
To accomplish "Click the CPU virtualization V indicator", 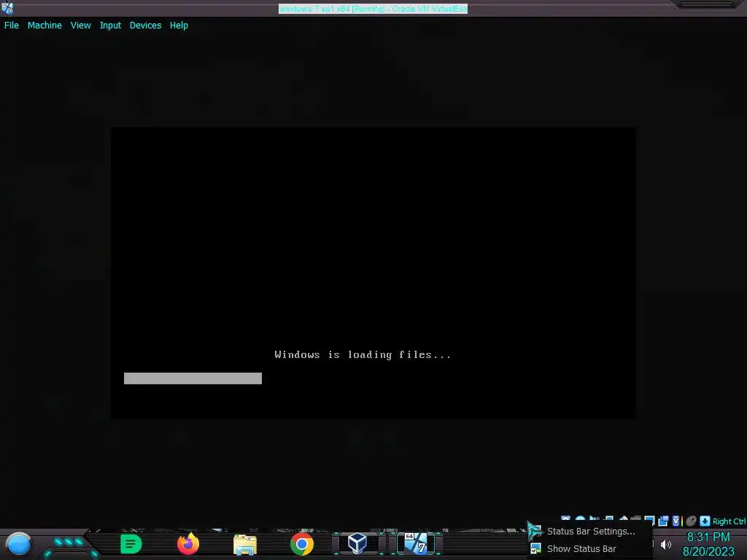I will click(676, 521).
